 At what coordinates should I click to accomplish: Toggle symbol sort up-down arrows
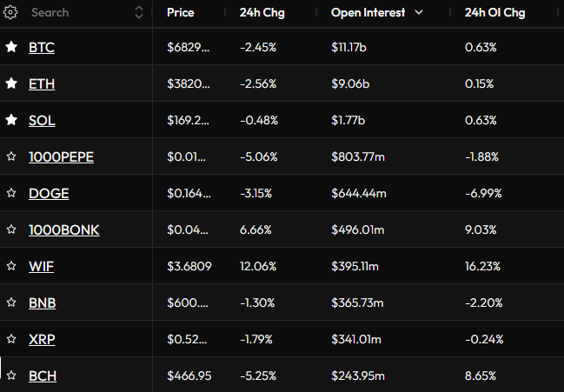point(140,13)
